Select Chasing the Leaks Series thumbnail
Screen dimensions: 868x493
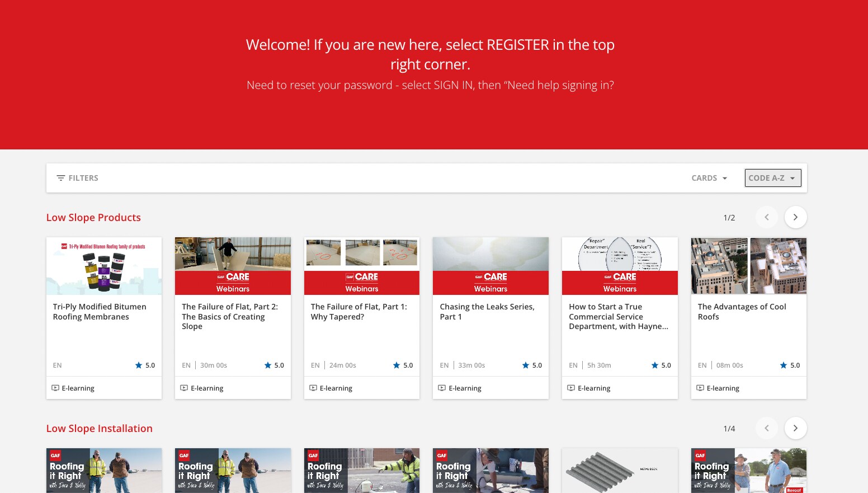click(x=490, y=266)
